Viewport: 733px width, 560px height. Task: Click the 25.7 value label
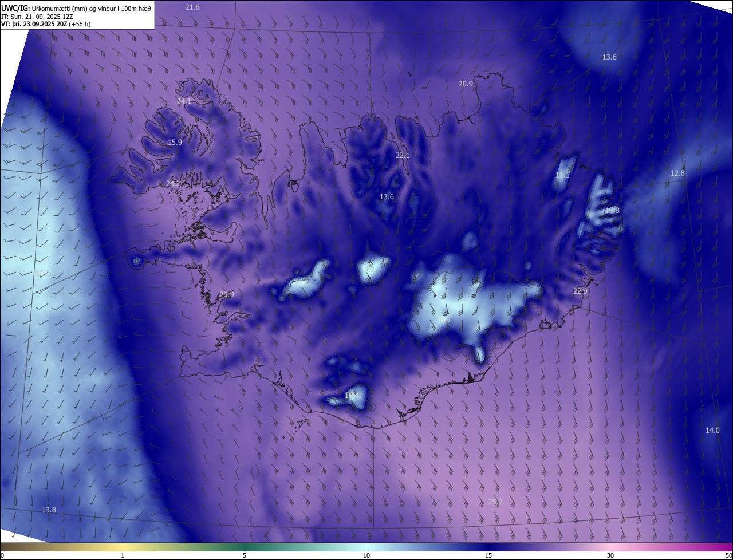(x=495, y=502)
